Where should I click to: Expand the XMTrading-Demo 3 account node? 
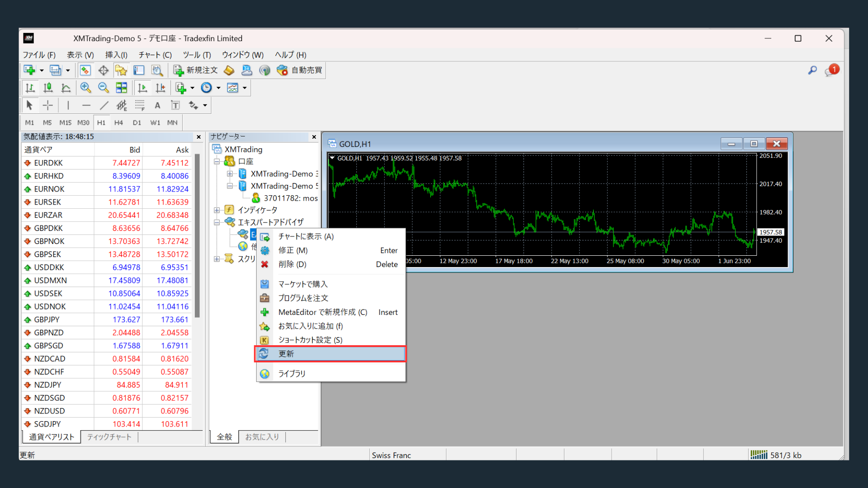tap(230, 174)
